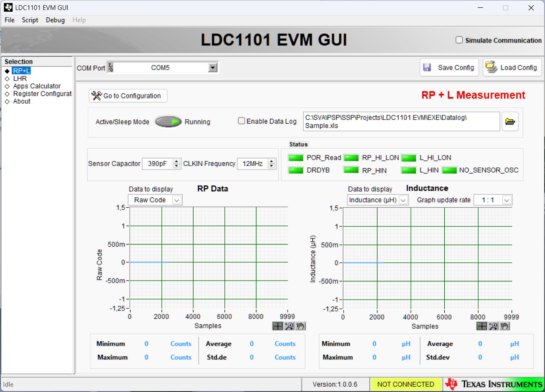Click the RP Data graph plot area

209,258
